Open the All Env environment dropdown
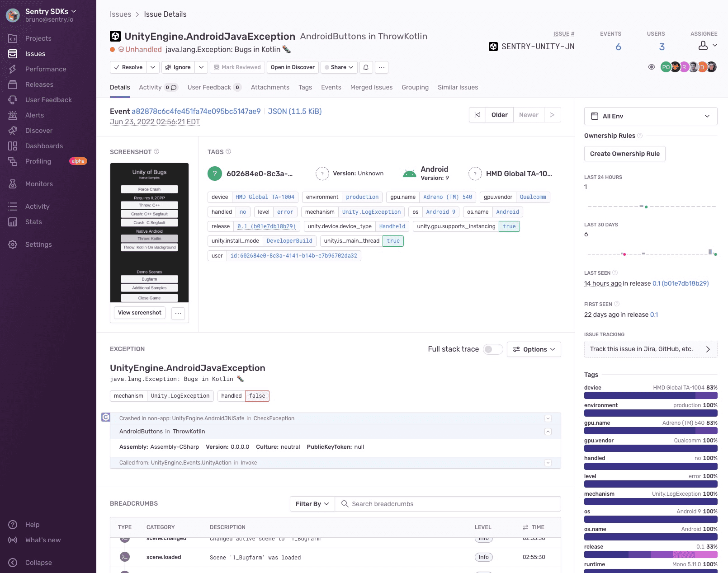728x573 pixels. coord(650,116)
